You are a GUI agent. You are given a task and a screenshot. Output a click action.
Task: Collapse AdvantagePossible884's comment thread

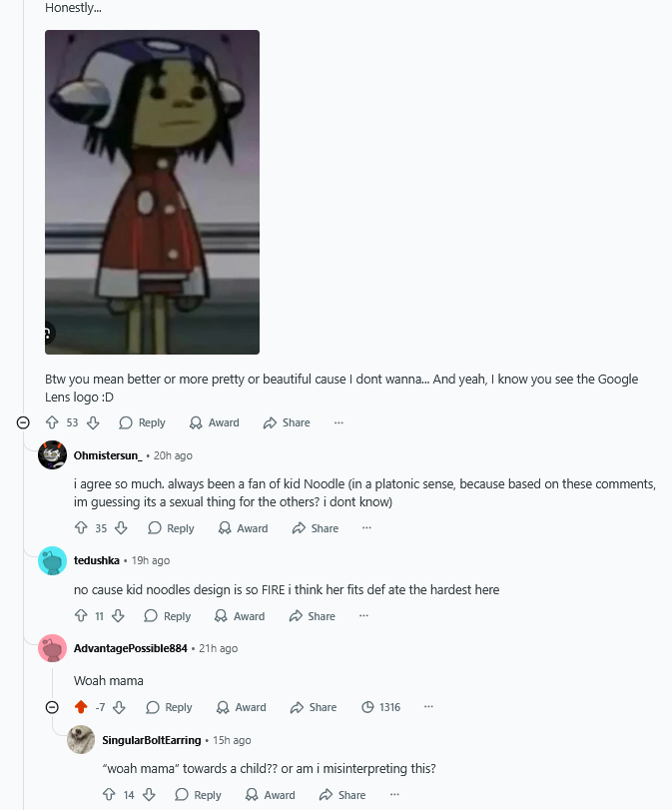52,707
